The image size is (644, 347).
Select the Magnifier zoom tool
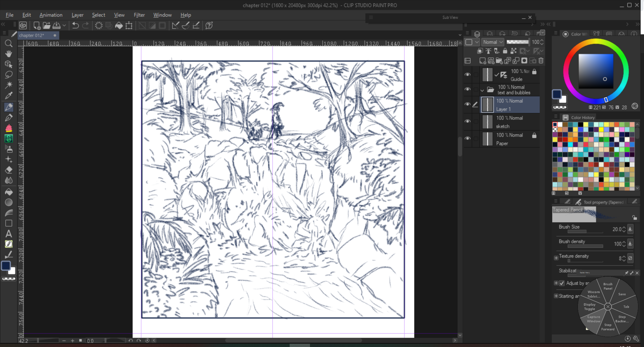click(x=9, y=43)
